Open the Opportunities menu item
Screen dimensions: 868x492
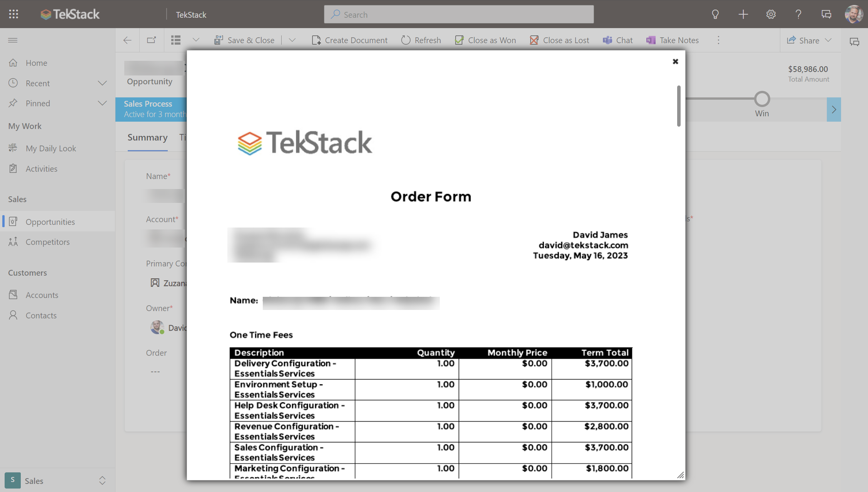click(x=50, y=221)
